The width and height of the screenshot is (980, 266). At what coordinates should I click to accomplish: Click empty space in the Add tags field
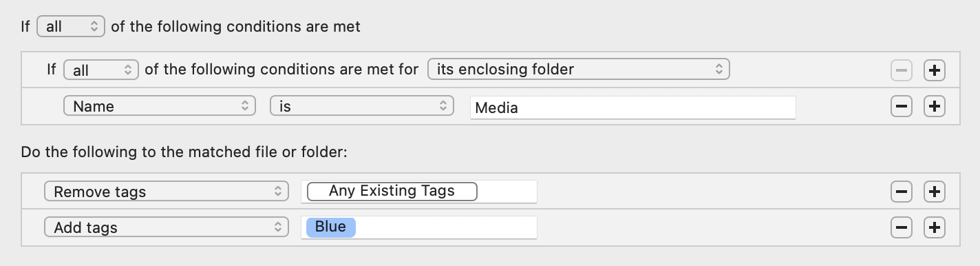pyautogui.click(x=446, y=227)
